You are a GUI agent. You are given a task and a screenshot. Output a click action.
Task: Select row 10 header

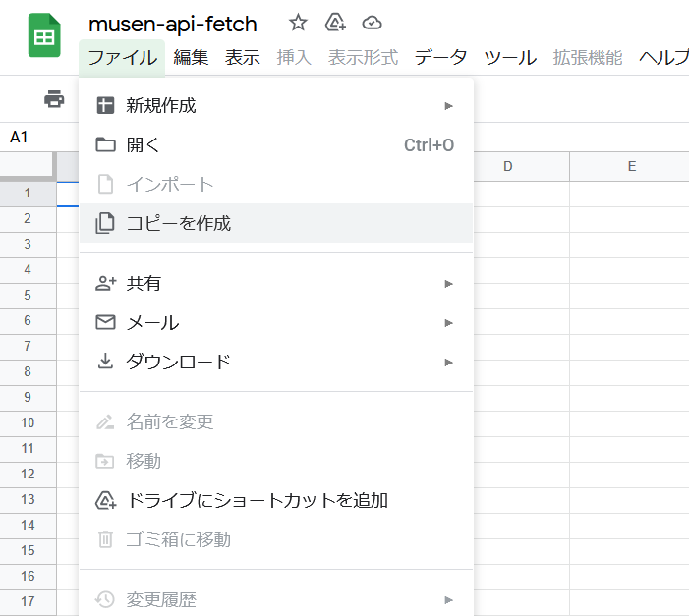28,422
